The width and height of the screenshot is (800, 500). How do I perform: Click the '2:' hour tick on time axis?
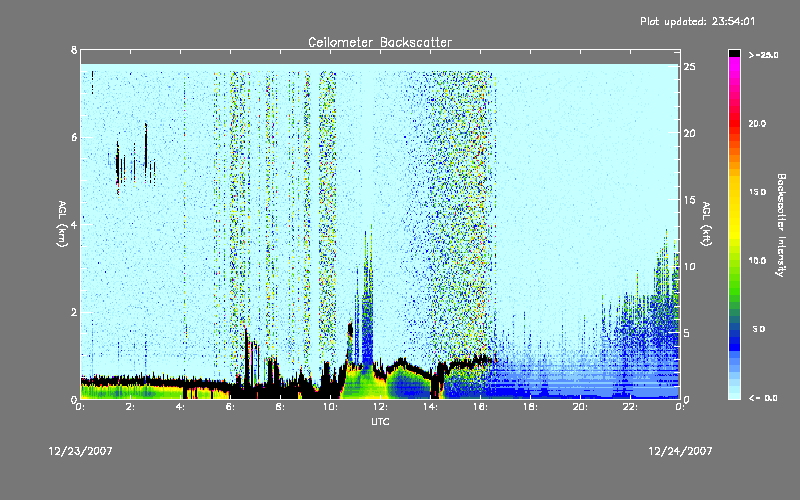coord(131,407)
